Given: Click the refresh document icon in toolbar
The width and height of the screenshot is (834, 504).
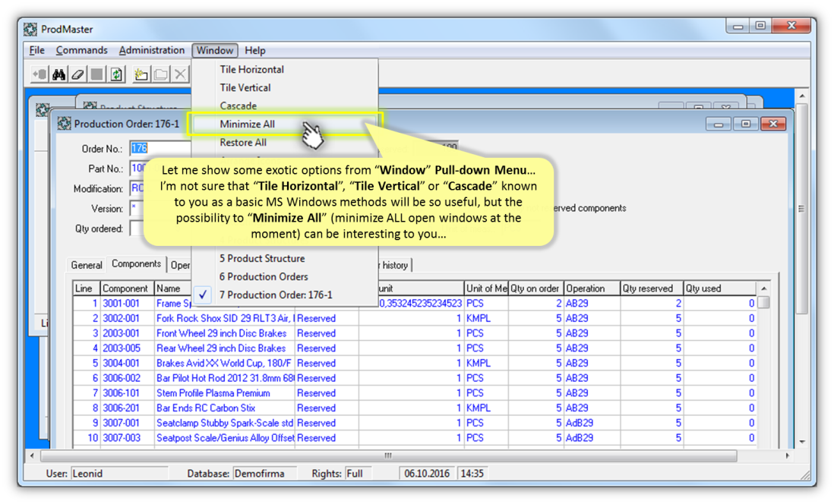Looking at the screenshot, I should (116, 74).
